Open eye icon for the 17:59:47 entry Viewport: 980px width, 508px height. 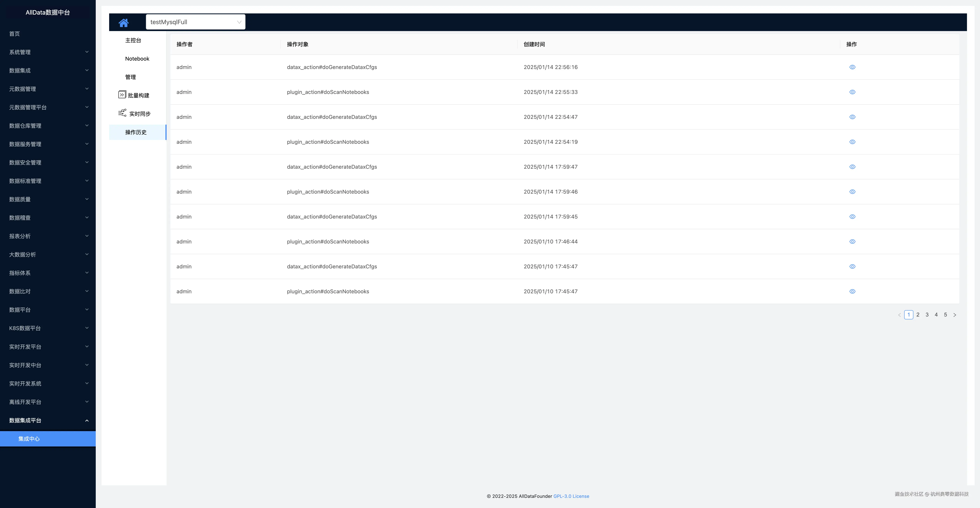pyautogui.click(x=852, y=167)
